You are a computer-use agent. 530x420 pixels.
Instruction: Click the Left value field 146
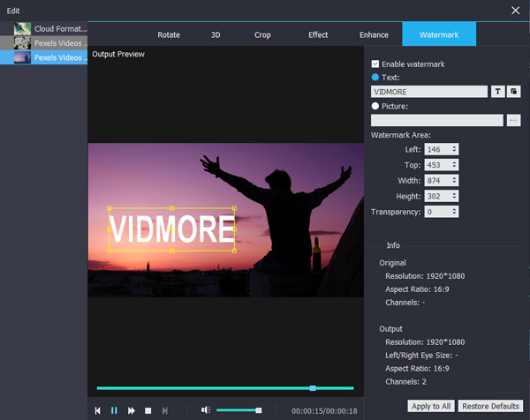click(438, 149)
